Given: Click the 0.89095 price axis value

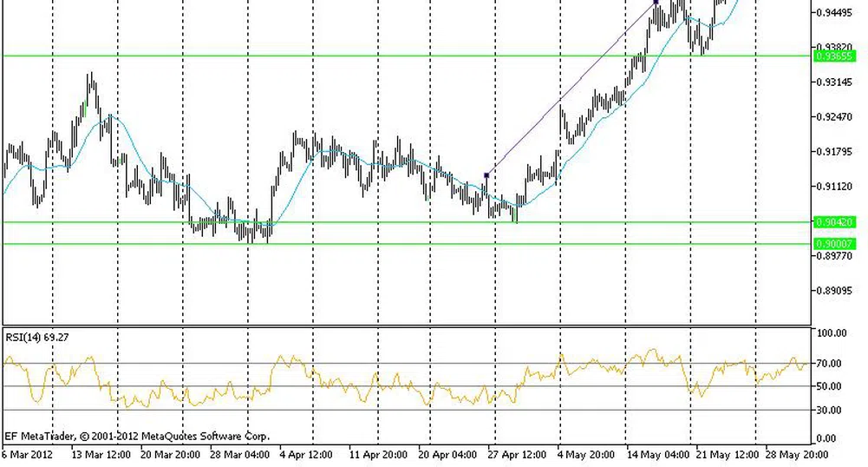Looking at the screenshot, I should [x=832, y=291].
